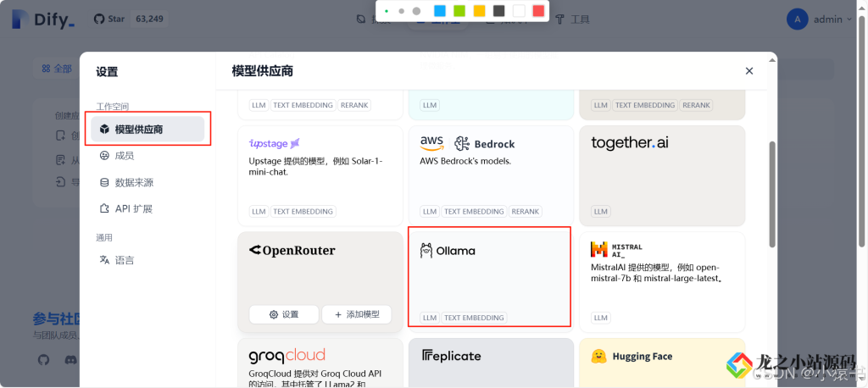Pick the dark gray color swatch
Viewport: 868px width, 388px height.
[499, 11]
